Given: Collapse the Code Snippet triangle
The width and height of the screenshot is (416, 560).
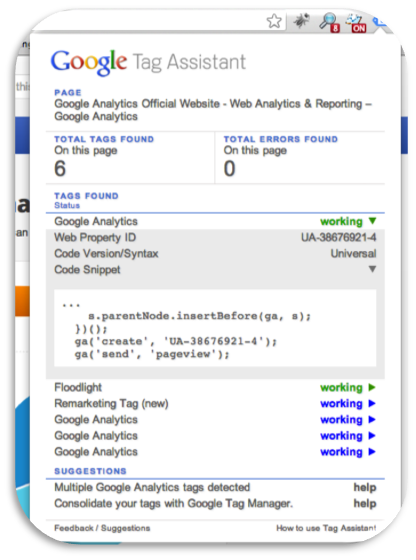Looking at the screenshot, I should coord(372,269).
